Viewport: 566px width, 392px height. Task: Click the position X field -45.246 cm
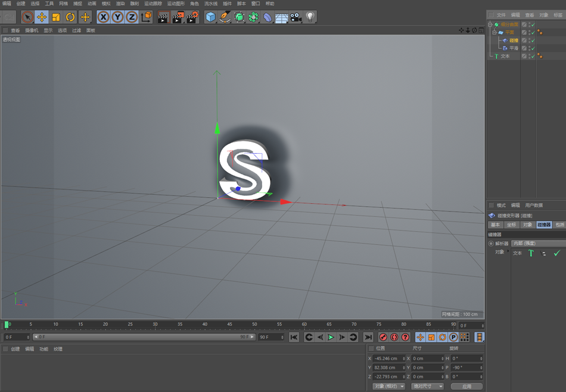[x=388, y=359]
